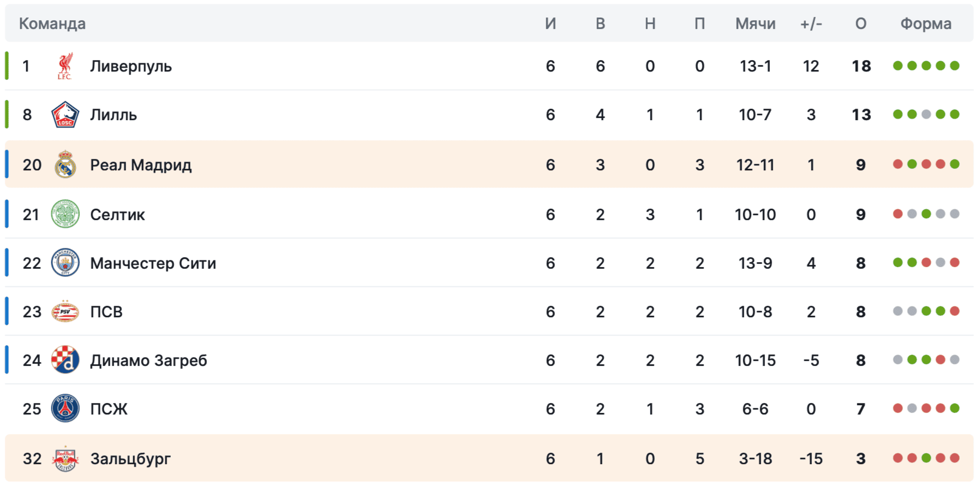Click the +/- column header
This screenshot has height=486, width=980.
point(811,23)
